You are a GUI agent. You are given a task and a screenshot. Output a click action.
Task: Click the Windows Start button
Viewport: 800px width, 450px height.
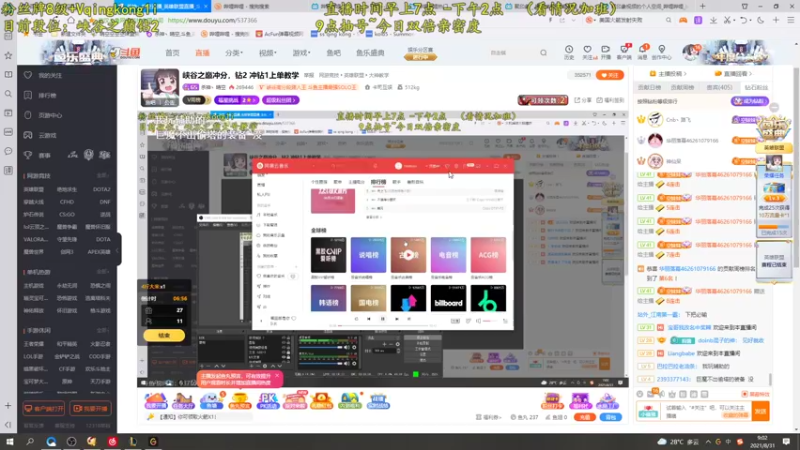coord(9,441)
